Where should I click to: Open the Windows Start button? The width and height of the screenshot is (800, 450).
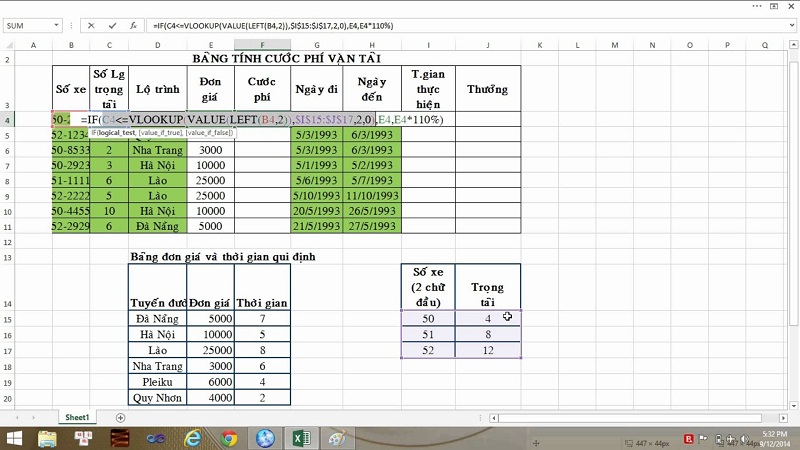(14, 438)
